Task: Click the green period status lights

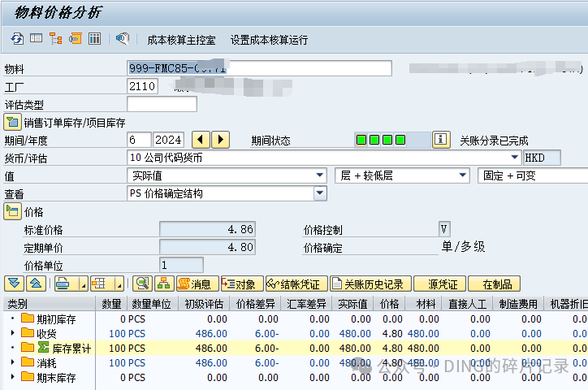Action: click(x=381, y=140)
